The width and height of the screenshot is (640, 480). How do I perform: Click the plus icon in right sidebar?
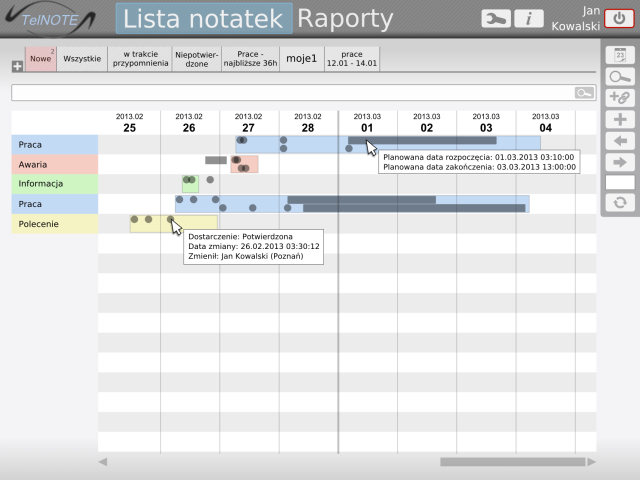coord(620,120)
